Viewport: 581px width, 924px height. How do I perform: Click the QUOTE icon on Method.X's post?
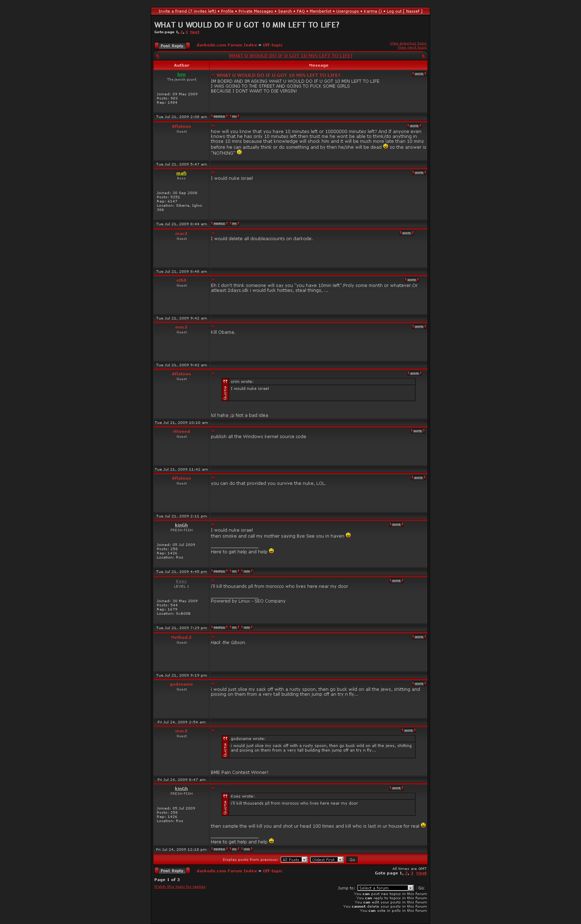coord(419,637)
